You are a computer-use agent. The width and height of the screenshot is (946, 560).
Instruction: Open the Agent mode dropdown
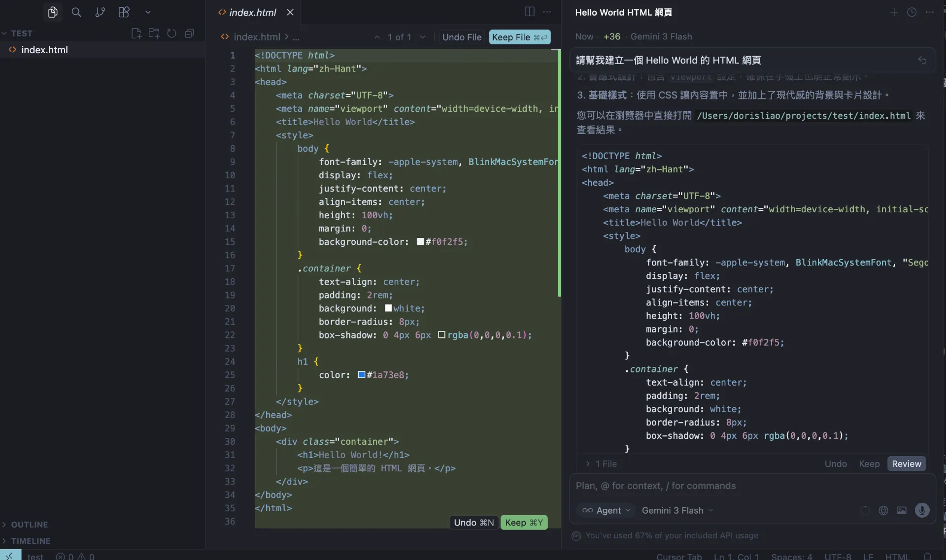pyautogui.click(x=606, y=510)
